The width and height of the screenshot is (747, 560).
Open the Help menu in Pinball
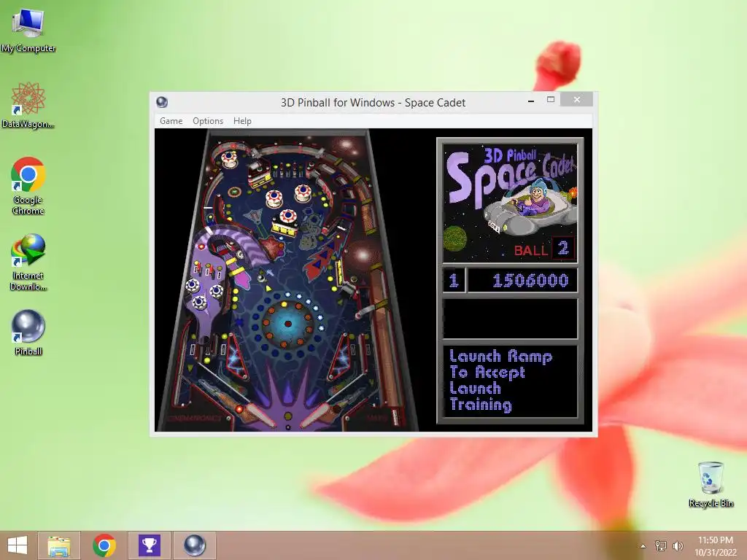pyautogui.click(x=242, y=121)
